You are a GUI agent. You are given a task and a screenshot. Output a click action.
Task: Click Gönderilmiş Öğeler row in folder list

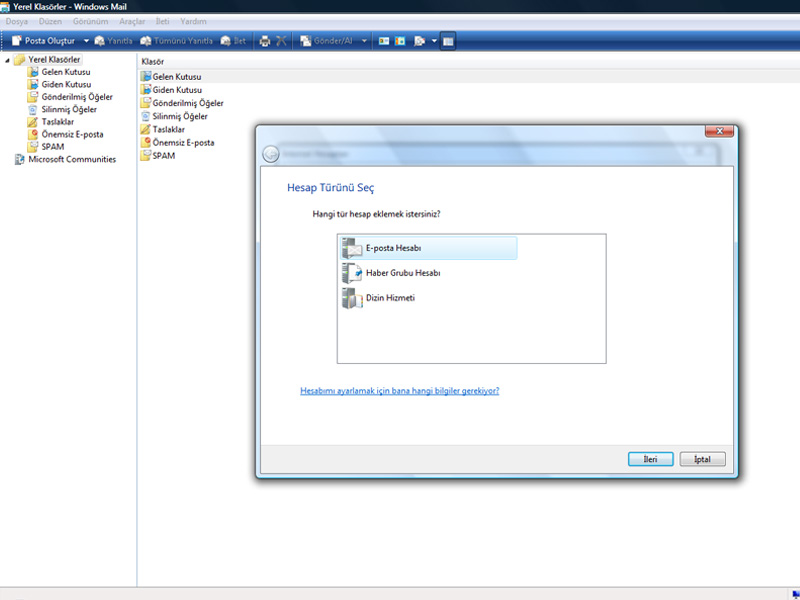point(188,103)
